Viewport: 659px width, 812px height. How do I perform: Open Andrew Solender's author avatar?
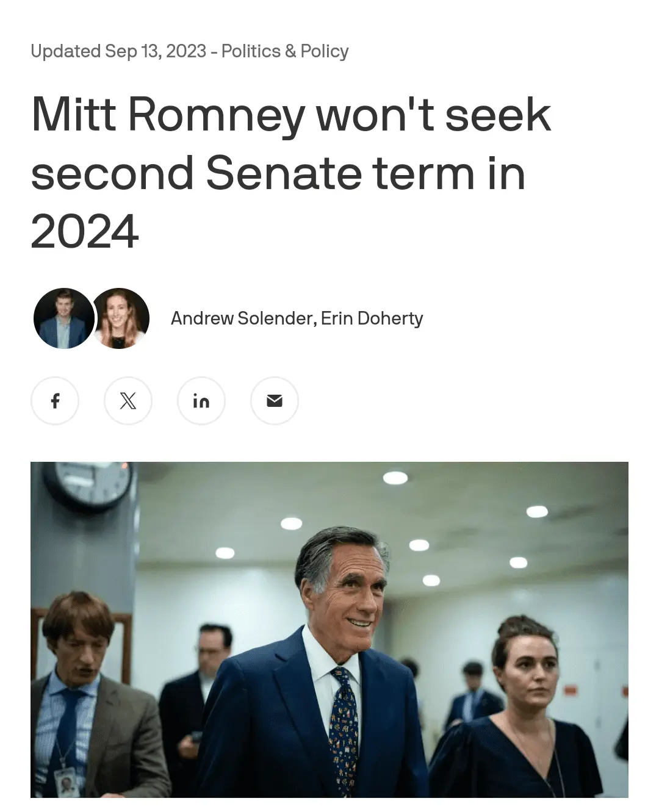point(63,318)
